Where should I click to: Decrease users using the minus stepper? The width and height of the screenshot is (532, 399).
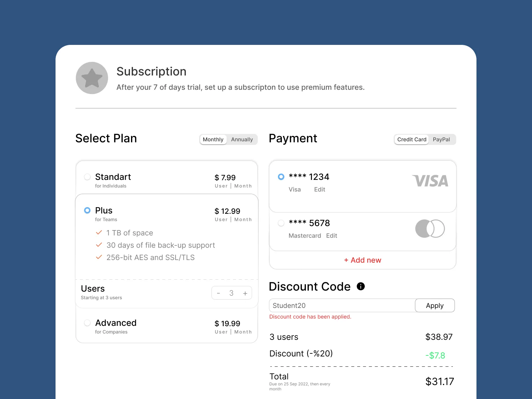click(218, 293)
